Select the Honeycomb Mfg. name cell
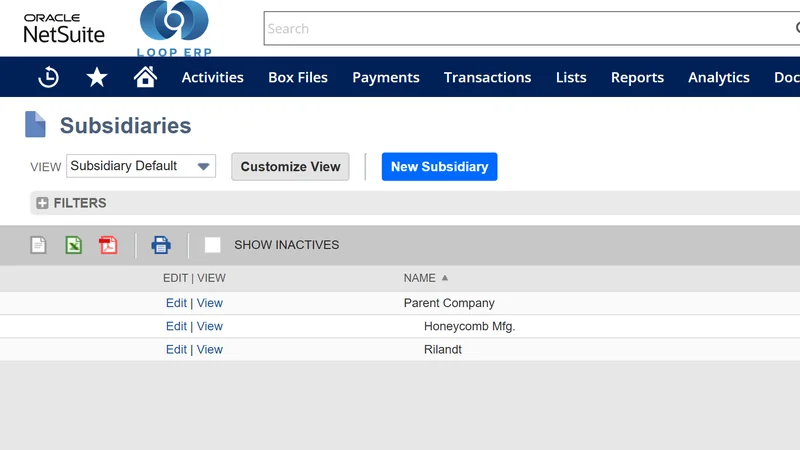800x450 pixels. (469, 327)
